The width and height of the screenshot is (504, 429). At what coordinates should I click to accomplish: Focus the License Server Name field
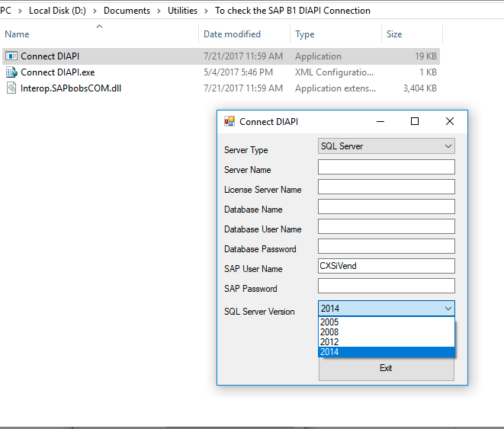tap(387, 187)
